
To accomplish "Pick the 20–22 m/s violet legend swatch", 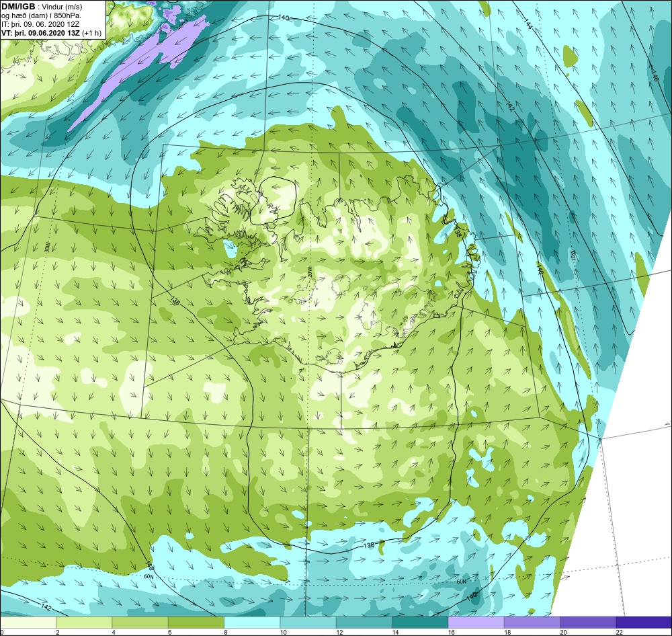I will click(x=588, y=622).
